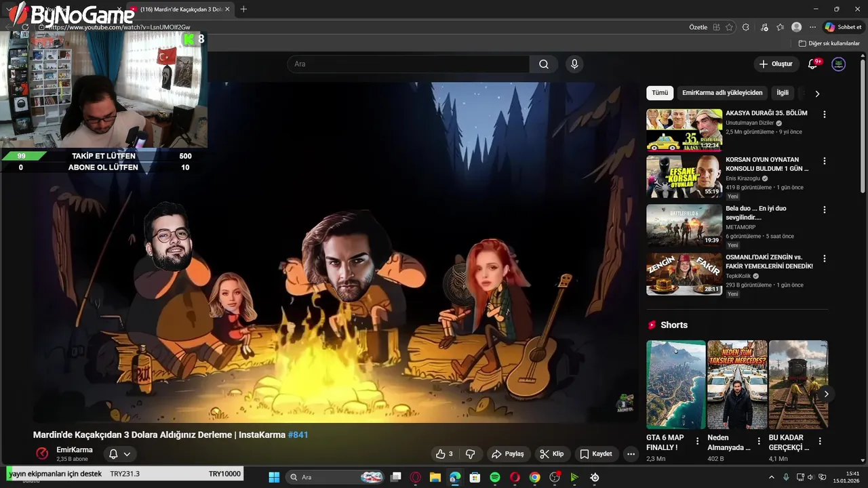Open YouTube notifications bell
The image size is (868, 488).
coord(813,64)
